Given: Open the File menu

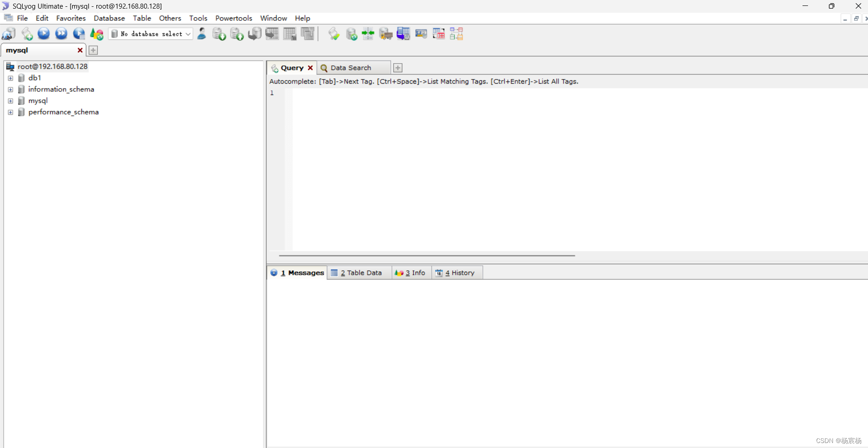Looking at the screenshot, I should (x=22, y=18).
